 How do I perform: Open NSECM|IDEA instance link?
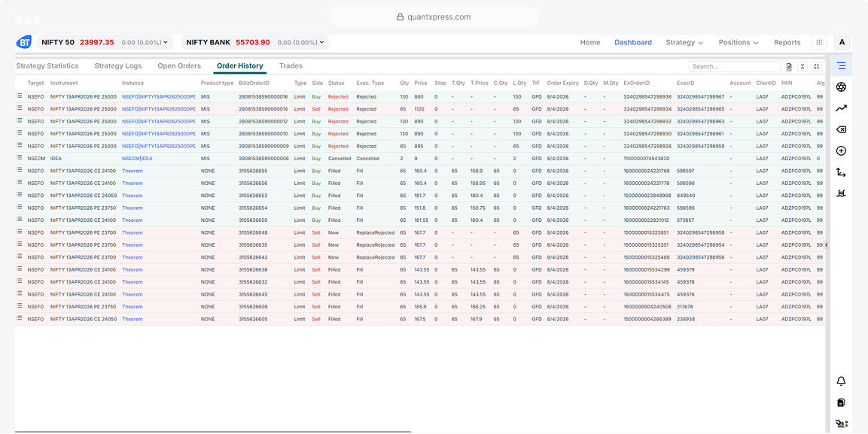[x=137, y=159]
